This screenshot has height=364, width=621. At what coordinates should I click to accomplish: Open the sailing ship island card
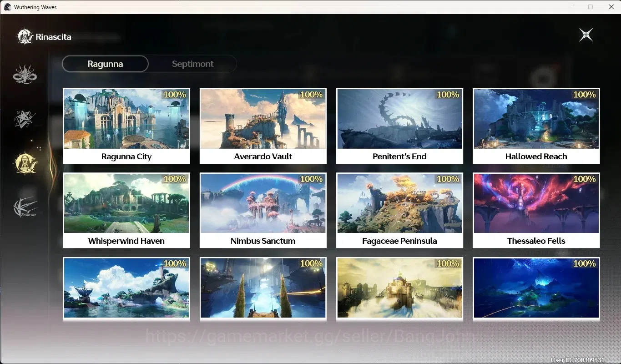coord(126,288)
